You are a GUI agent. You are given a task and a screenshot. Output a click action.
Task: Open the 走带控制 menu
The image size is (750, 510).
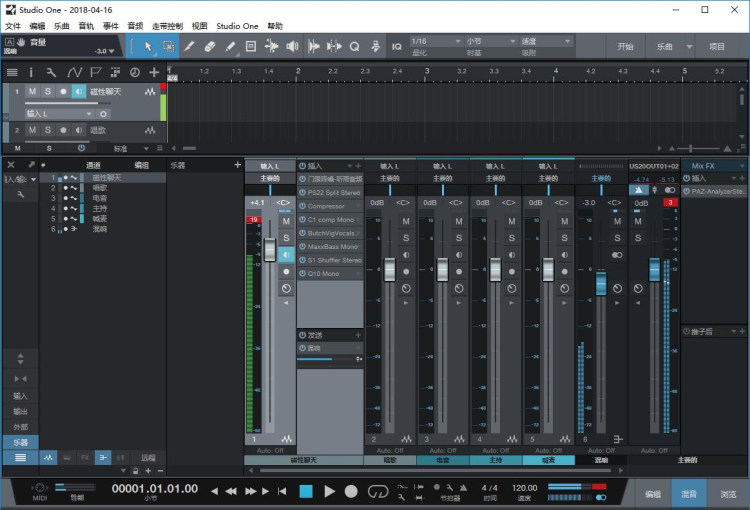167,26
